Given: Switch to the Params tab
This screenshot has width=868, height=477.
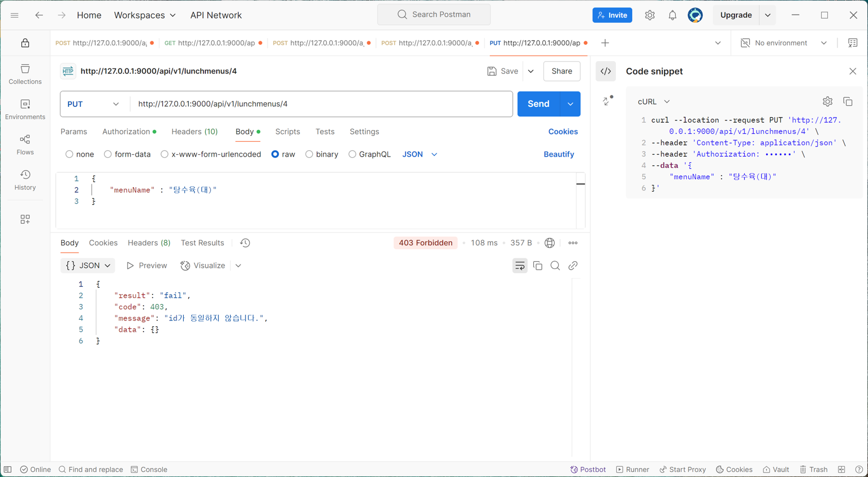Looking at the screenshot, I should 74,132.
